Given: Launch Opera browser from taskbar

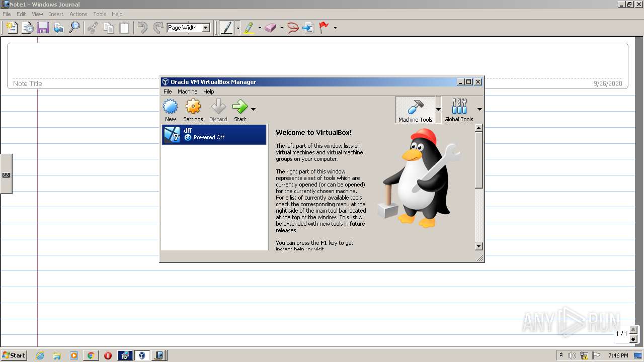Looking at the screenshot, I should point(108,355).
